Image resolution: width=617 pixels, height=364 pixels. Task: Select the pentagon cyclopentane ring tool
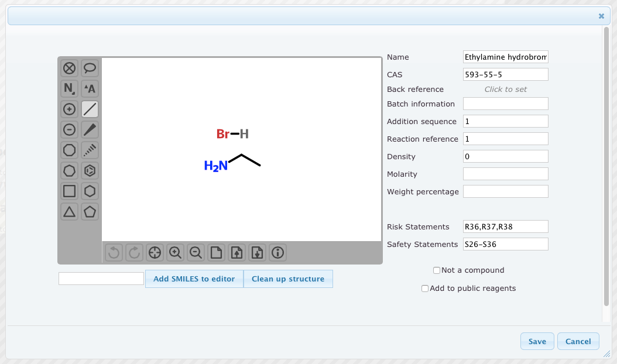90,212
